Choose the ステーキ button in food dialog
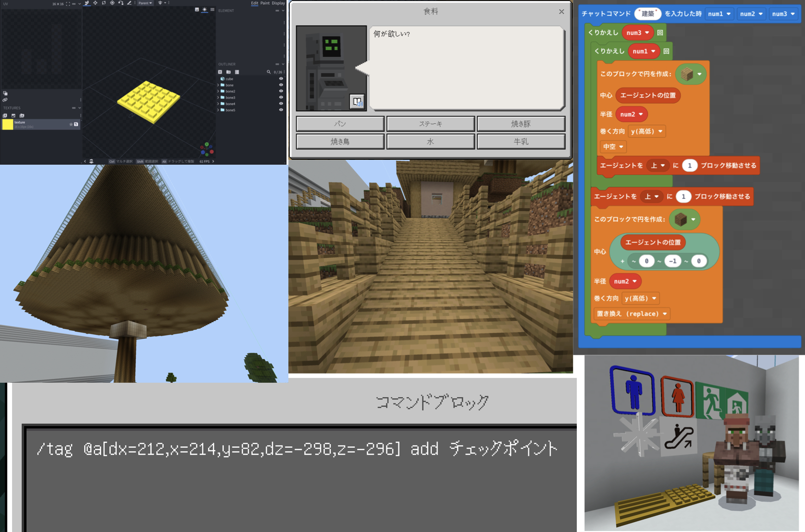The width and height of the screenshot is (805, 532). coord(430,124)
